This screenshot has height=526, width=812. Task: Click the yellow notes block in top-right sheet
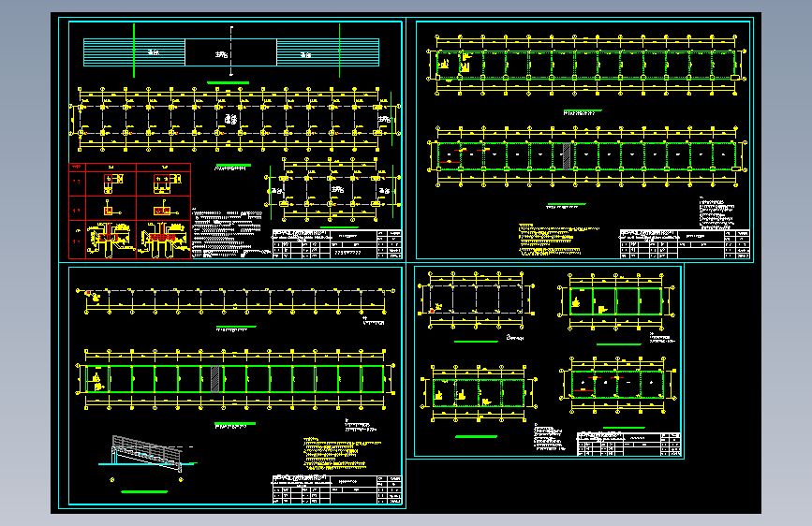(558, 240)
